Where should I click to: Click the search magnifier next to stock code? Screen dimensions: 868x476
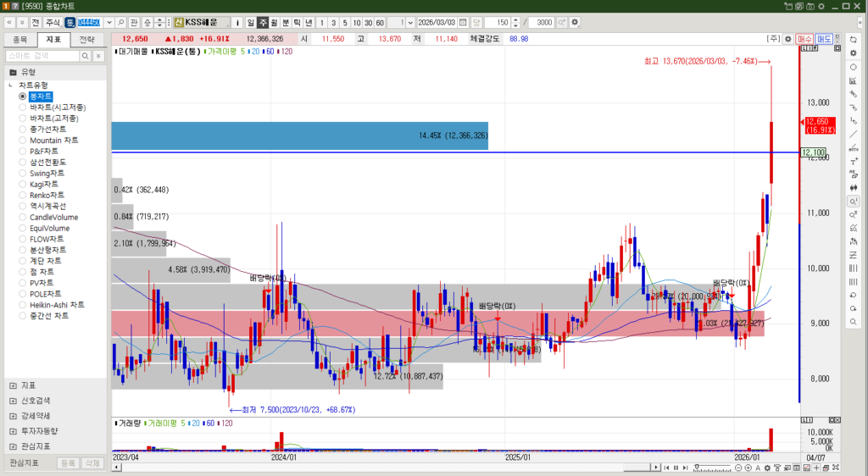point(121,22)
